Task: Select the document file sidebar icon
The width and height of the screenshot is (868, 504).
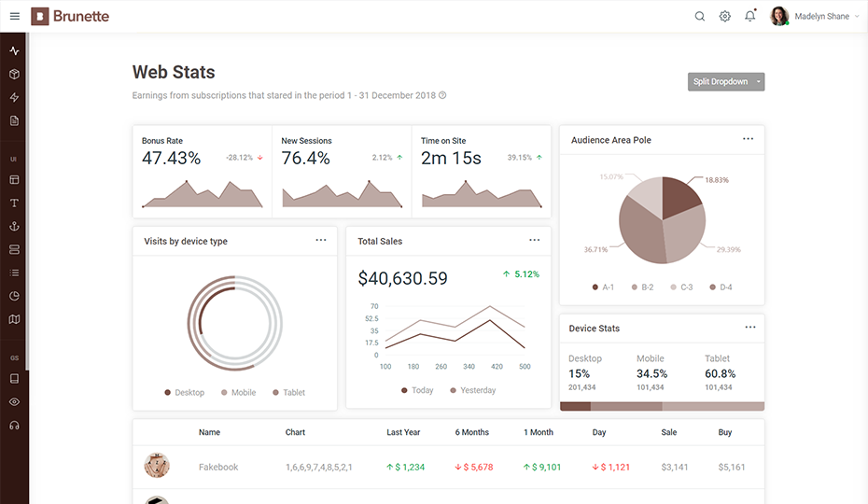Action: pos(14,120)
